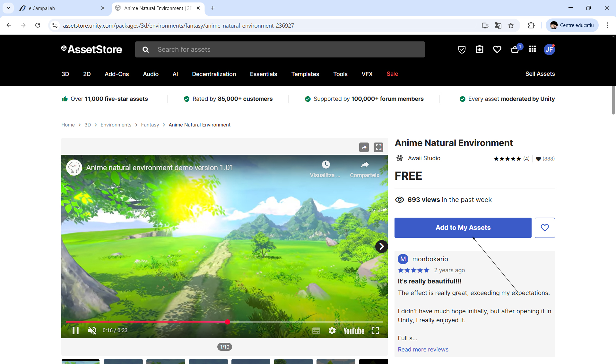Viewport: 616px width, 364px height.
Task: Open the wishlist heart icon in header
Action: [x=497, y=49]
